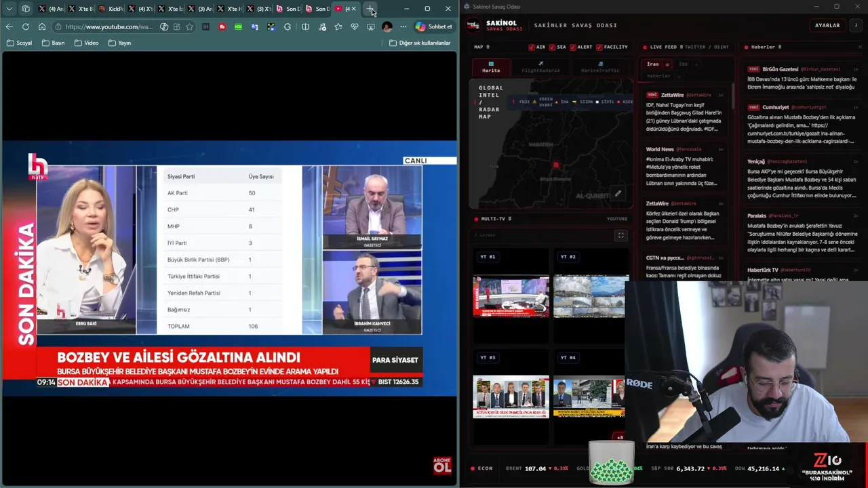The image size is (868, 488).
Task: Expand the Multi-TV fullscreen icon
Action: pyautogui.click(x=620, y=235)
